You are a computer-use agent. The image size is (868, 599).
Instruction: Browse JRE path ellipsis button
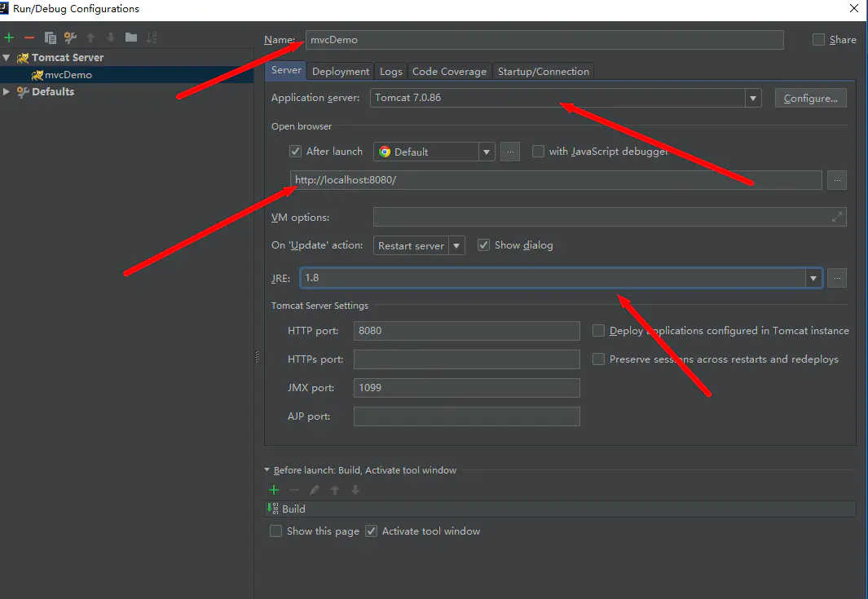(x=837, y=278)
